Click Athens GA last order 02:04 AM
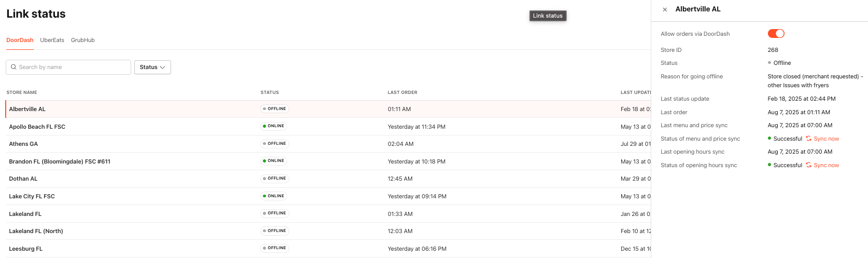The width and height of the screenshot is (868, 258). (x=401, y=144)
